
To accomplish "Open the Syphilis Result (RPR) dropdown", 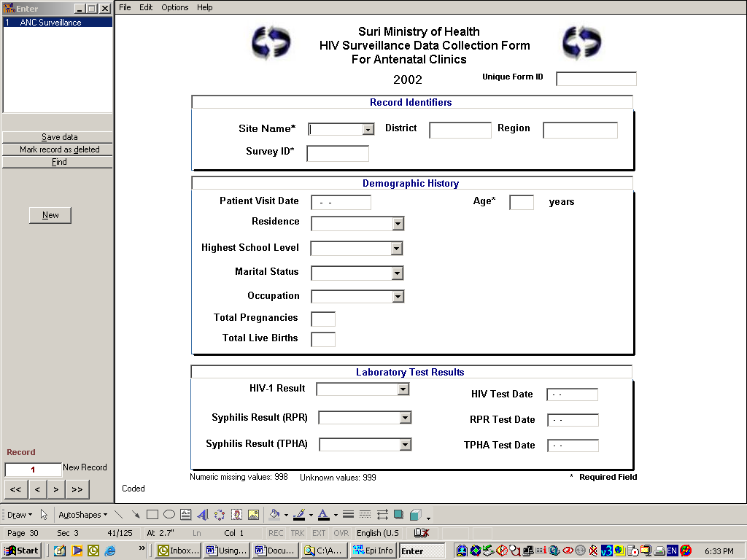I will pyautogui.click(x=406, y=418).
